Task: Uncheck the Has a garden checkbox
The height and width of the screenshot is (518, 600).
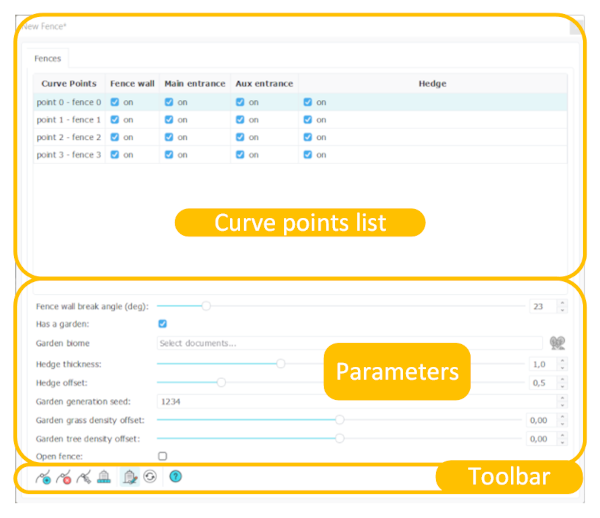Action: click(163, 324)
